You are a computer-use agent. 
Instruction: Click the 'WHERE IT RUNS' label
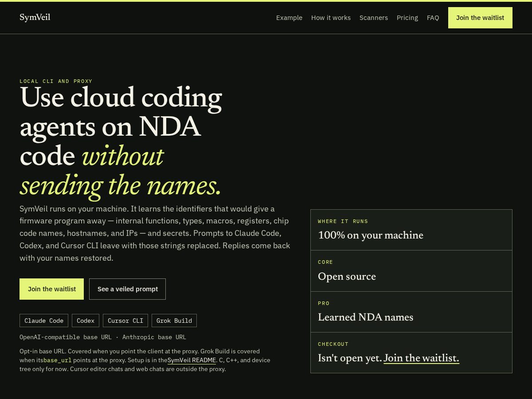coord(343,221)
